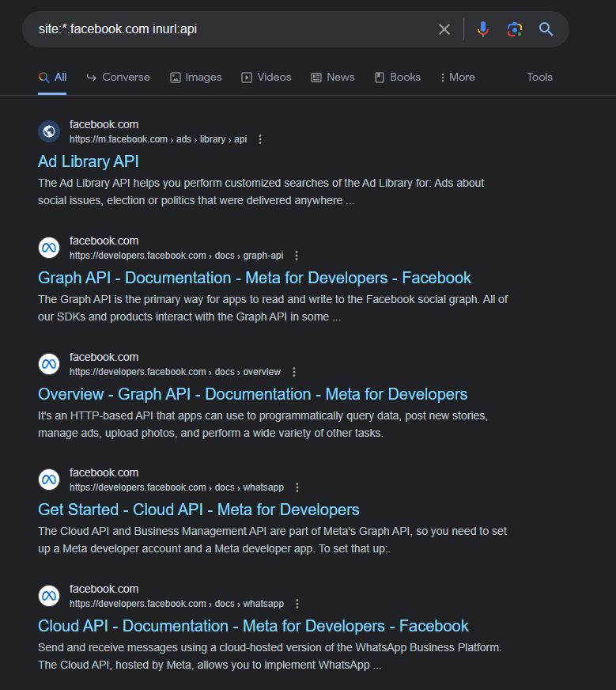Clear the search query with the X icon
Viewport: 616px width, 690px height.
pos(444,29)
